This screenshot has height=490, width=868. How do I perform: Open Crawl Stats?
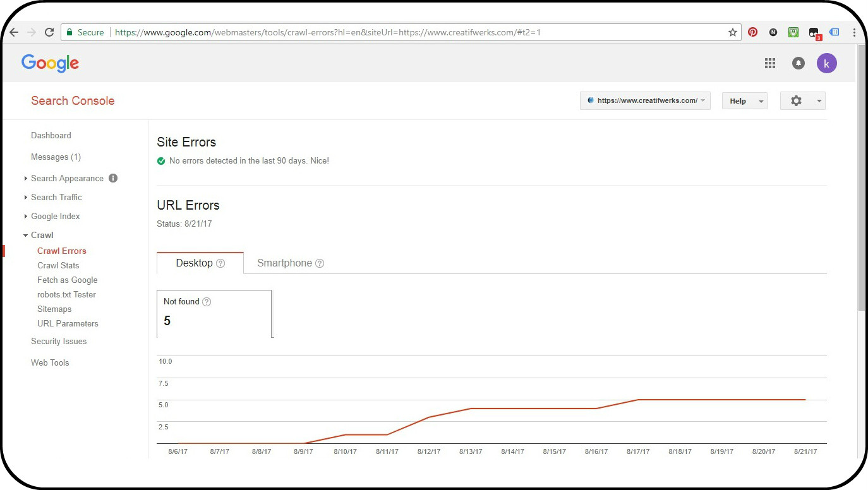(x=58, y=266)
